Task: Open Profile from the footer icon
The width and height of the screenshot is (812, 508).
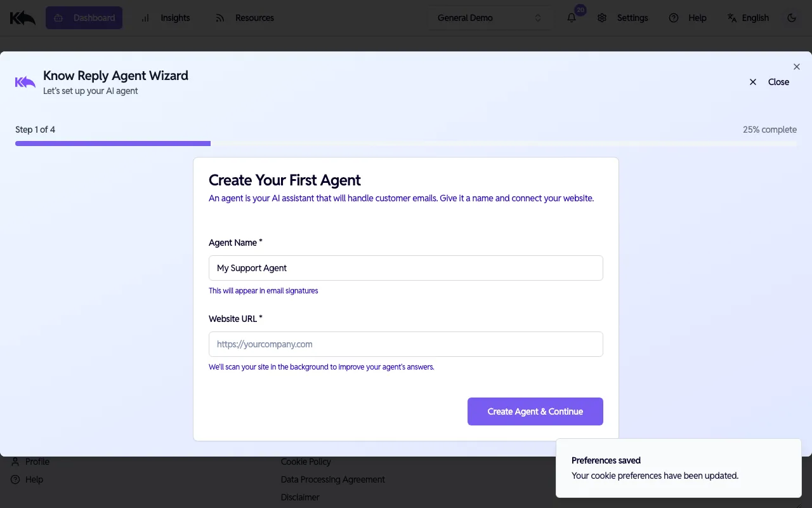Action: click(x=14, y=462)
